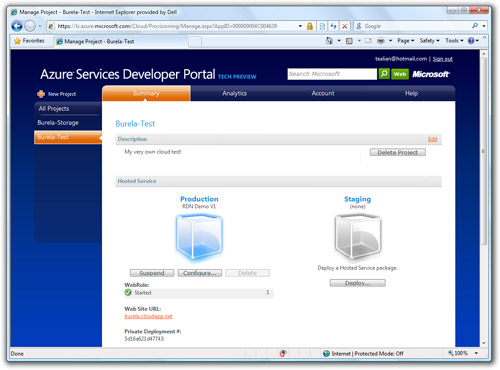The height and width of the screenshot is (370, 500).
Task: Click the Production heading
Action: click(x=199, y=199)
